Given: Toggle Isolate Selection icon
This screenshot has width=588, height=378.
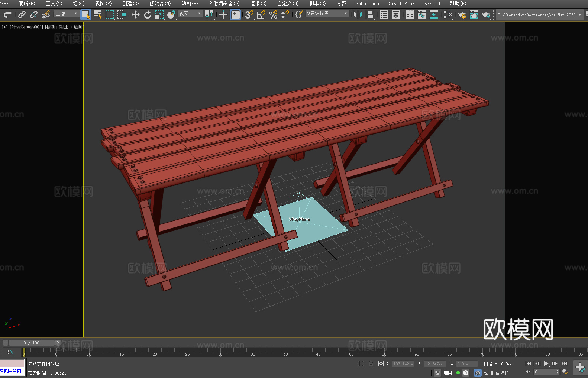Looking at the screenshot, I should (361, 364).
